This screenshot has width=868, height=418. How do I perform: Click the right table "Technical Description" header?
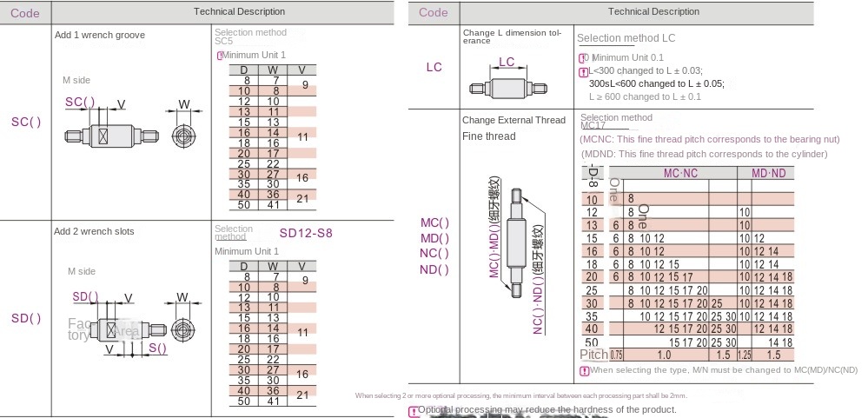[x=653, y=11]
